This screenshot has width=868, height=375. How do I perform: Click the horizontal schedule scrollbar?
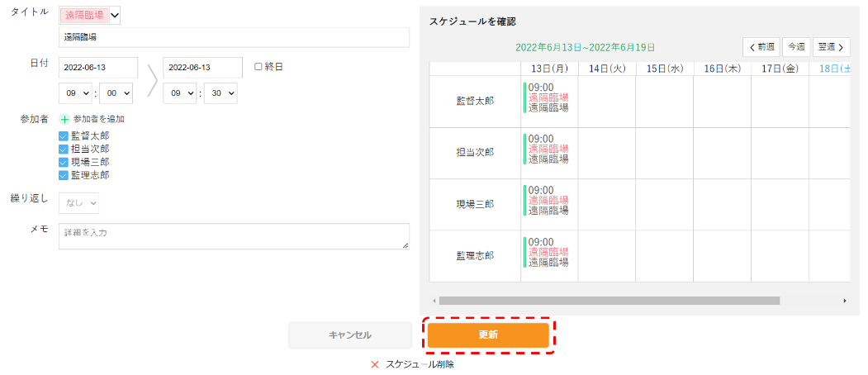pyautogui.click(x=609, y=301)
